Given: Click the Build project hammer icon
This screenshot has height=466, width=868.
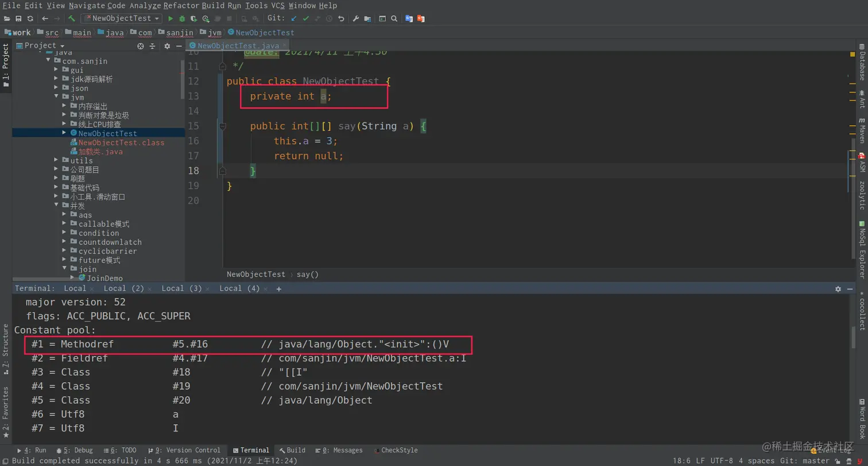Looking at the screenshot, I should 72,18.
